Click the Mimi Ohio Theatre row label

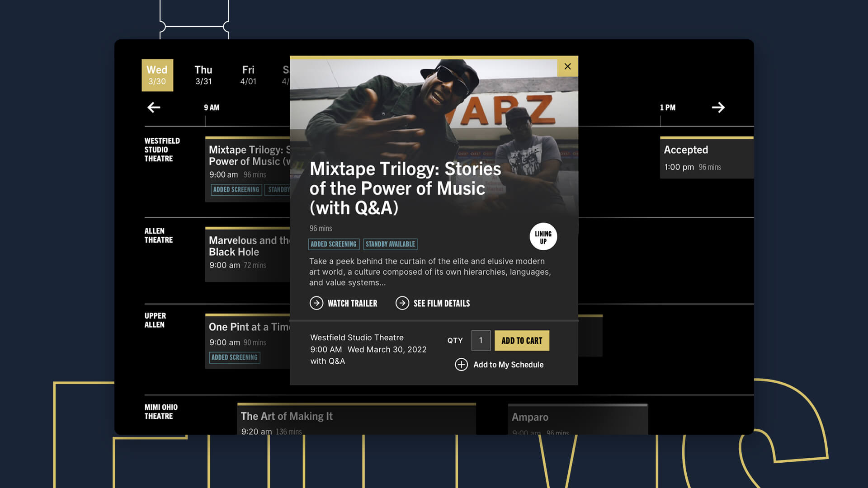pos(161,412)
